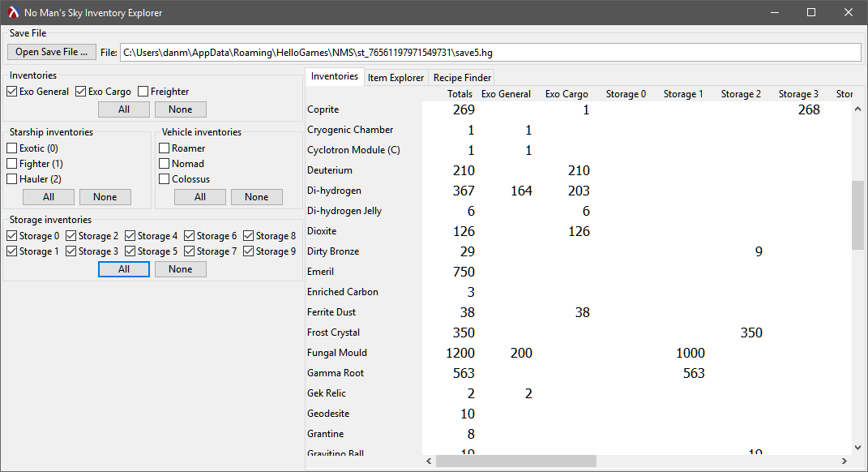Select the Dirty Bronze row label
This screenshot has height=472, width=868.
click(333, 251)
